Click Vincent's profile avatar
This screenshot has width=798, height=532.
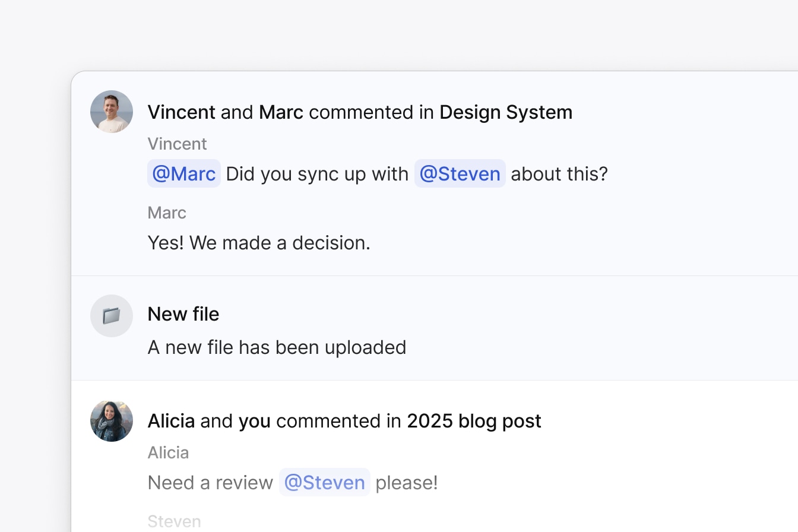pyautogui.click(x=111, y=112)
